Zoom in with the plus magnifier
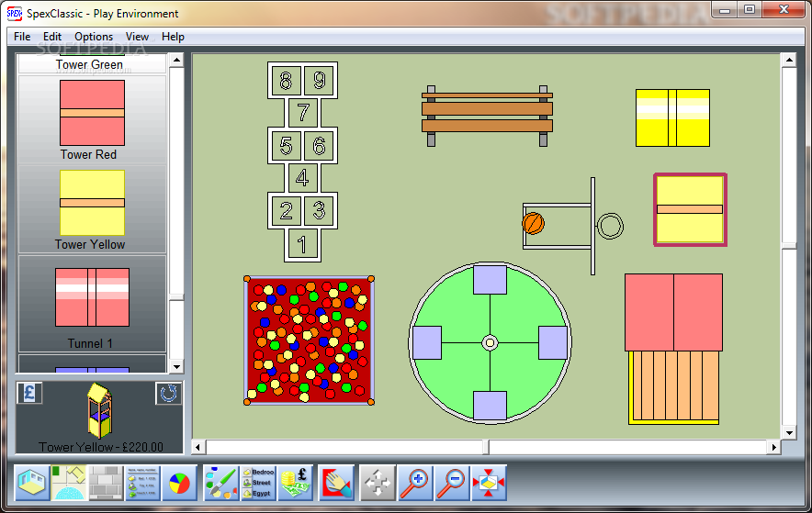The image size is (812, 513). click(x=415, y=483)
